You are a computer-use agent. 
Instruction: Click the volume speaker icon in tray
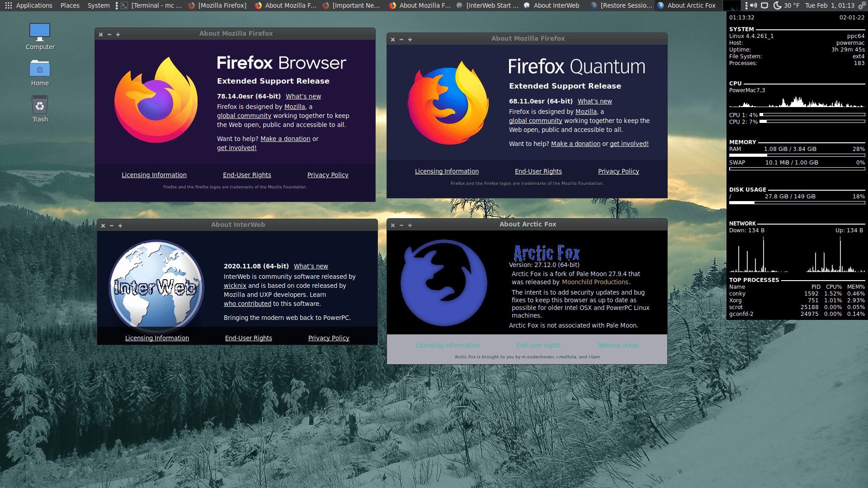[753, 5]
